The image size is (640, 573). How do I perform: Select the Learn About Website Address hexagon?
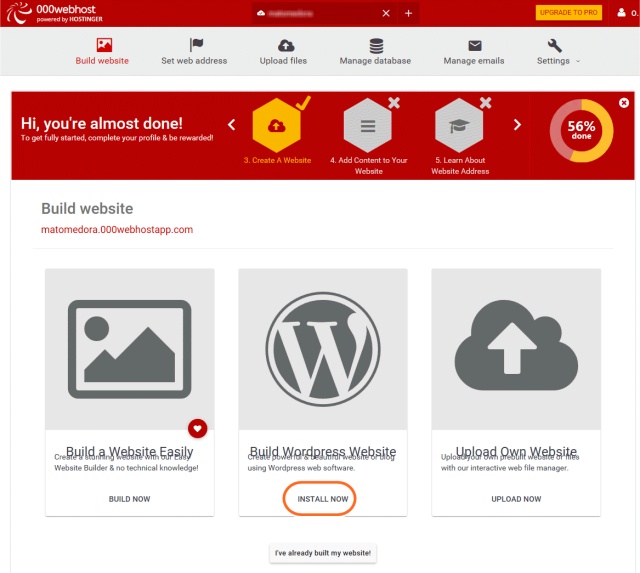[459, 125]
